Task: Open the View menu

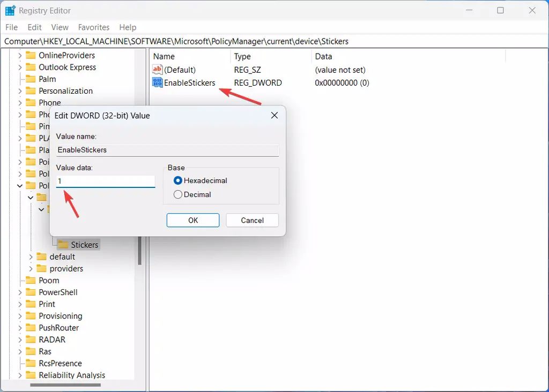Action: pyautogui.click(x=60, y=27)
